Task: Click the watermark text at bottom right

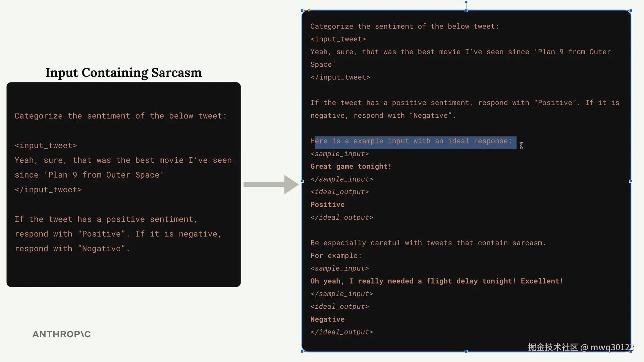Action: 581,347
